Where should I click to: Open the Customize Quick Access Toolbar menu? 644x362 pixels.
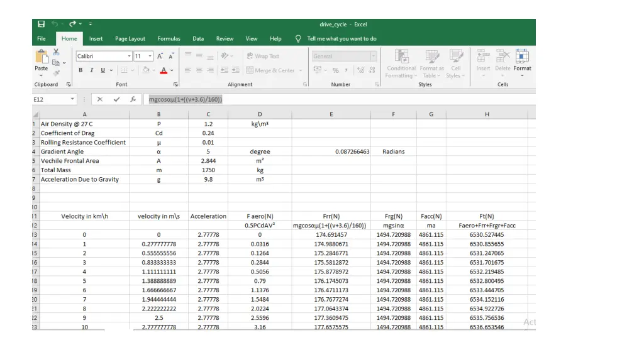point(91,24)
